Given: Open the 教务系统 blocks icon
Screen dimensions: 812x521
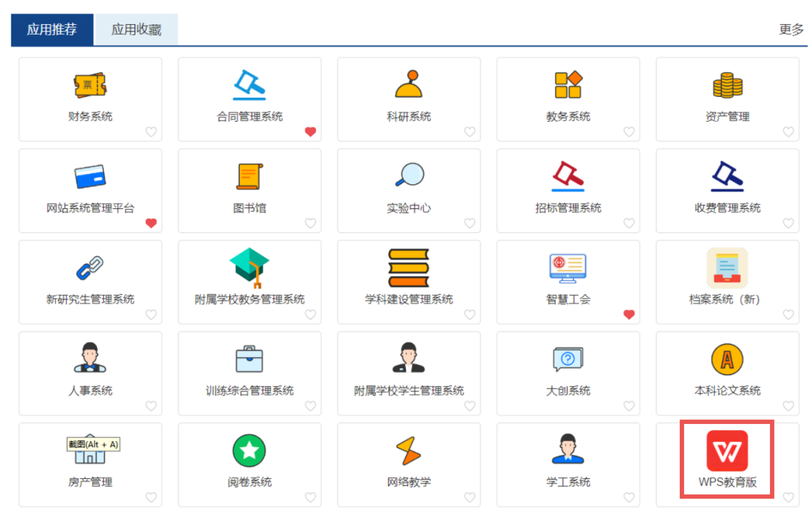Looking at the screenshot, I should (568, 85).
